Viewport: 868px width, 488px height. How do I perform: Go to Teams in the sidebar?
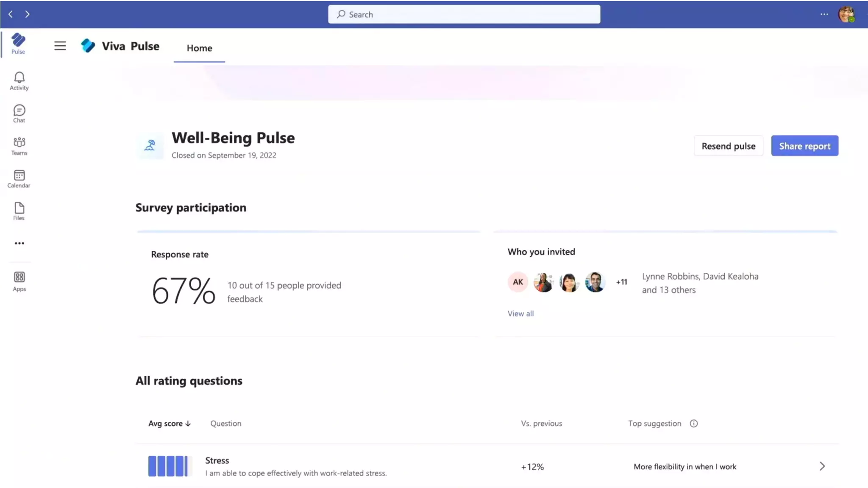pyautogui.click(x=19, y=146)
